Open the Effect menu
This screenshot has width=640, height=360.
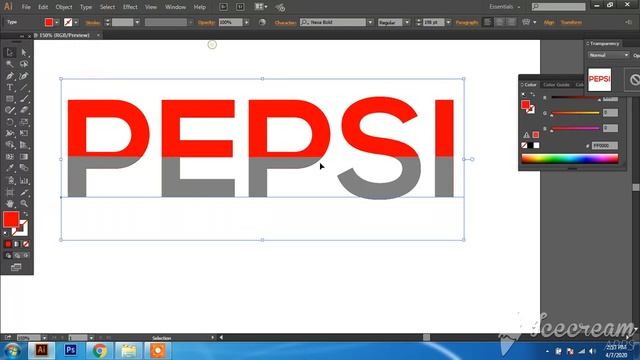click(130, 7)
